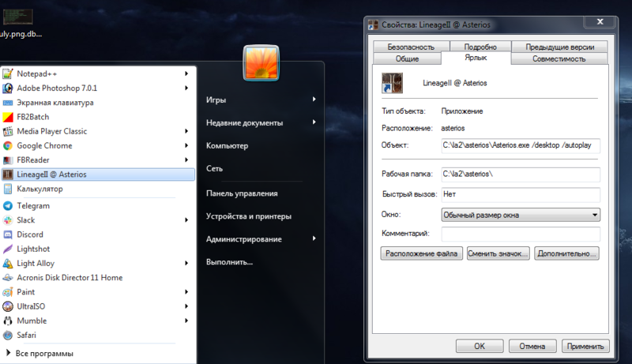Switch to the Подробно tab
This screenshot has width=632, height=364.
[480, 47]
